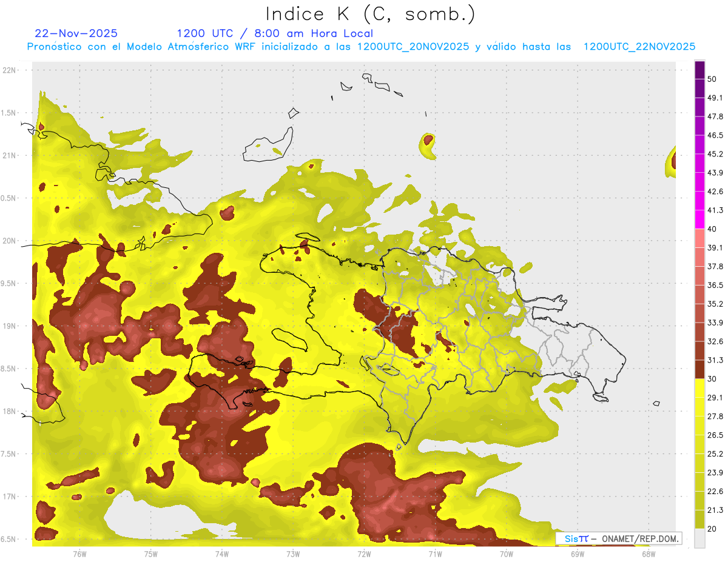Image resolution: width=728 pixels, height=562 pixels.
Task: Click the colorbar value '46.5'
Action: 715,136
